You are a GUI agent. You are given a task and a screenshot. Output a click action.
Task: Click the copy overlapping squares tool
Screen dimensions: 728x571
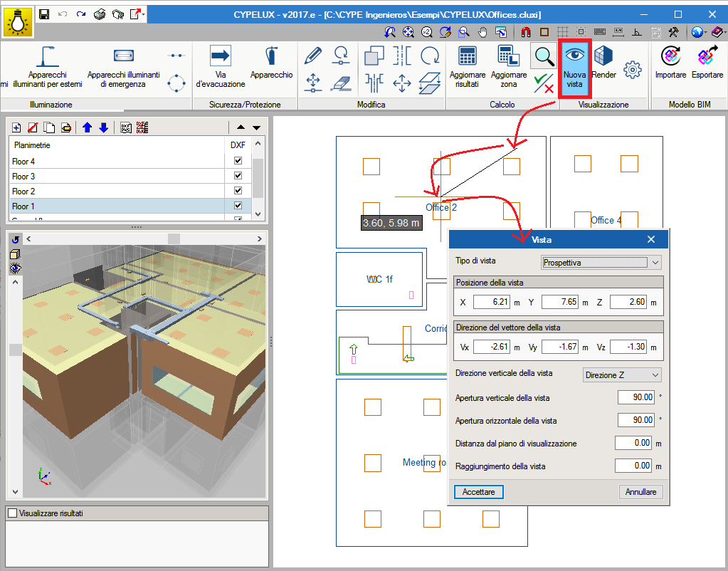tap(374, 56)
